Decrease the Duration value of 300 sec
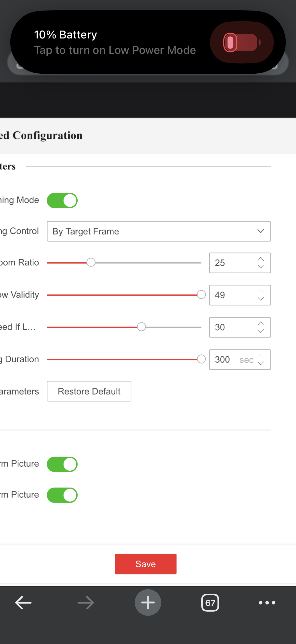The image size is (296, 644). 260,364
